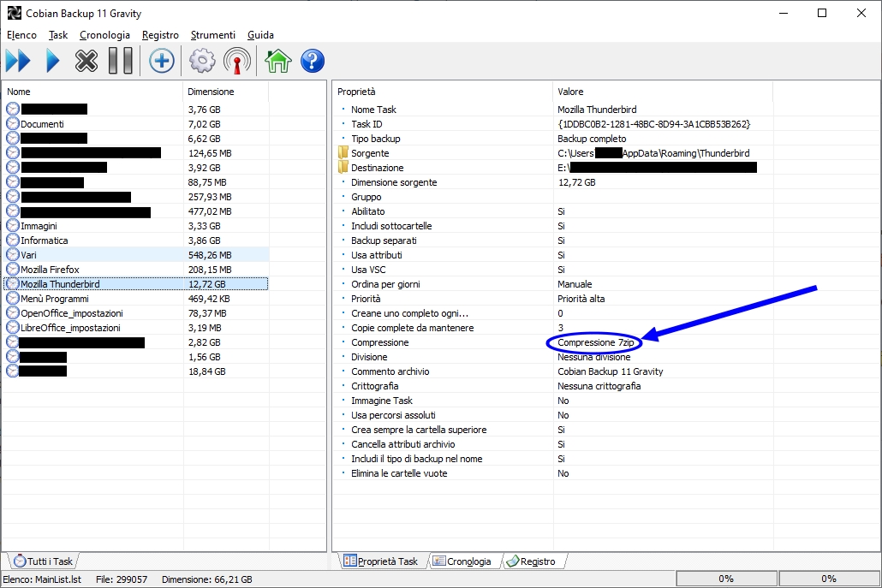Sort tasks by Nome column header
This screenshot has width=882, height=588.
[92, 92]
